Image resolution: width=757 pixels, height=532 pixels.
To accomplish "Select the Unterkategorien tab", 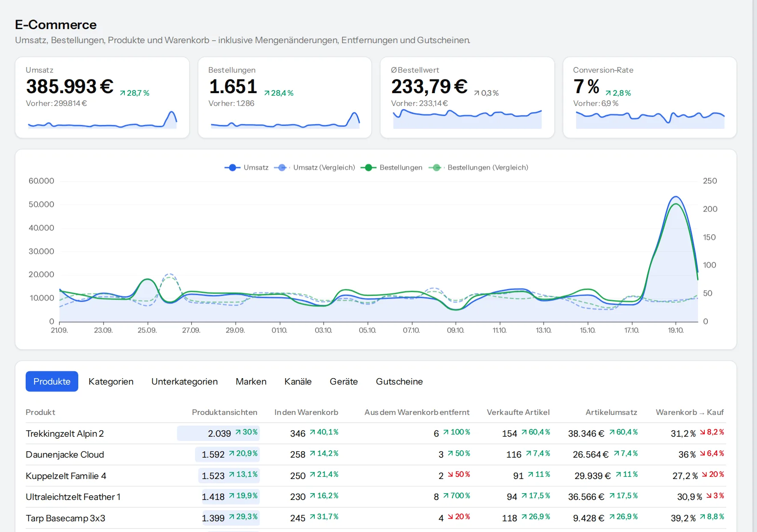I will 184,381.
